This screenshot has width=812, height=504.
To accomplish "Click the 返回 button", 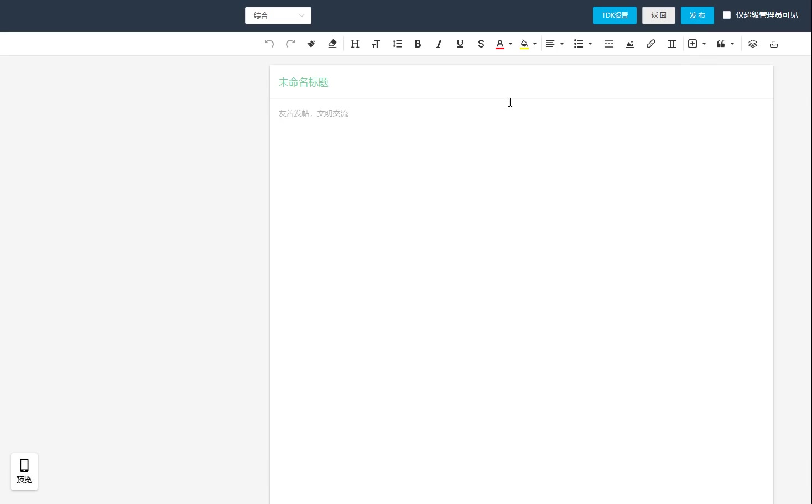I will point(658,15).
